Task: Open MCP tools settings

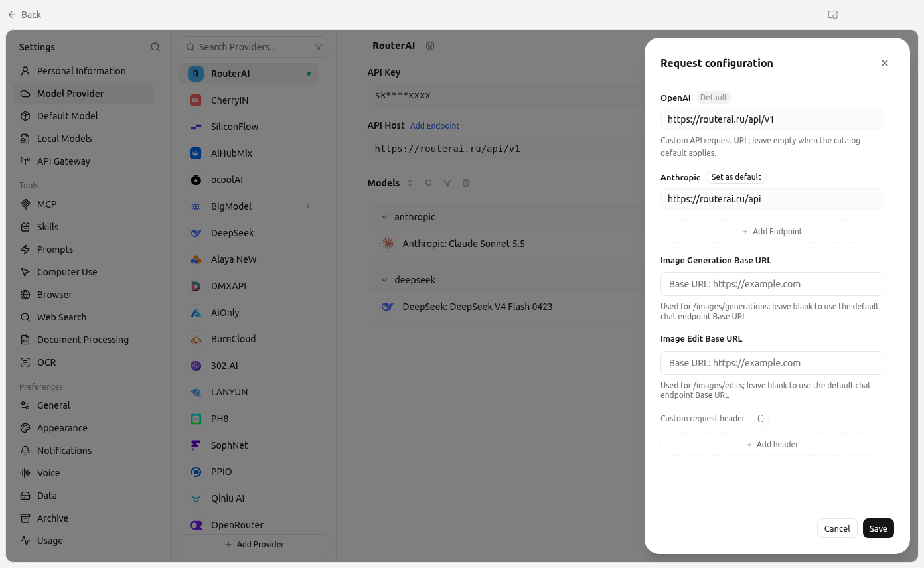Action: [84, 204]
